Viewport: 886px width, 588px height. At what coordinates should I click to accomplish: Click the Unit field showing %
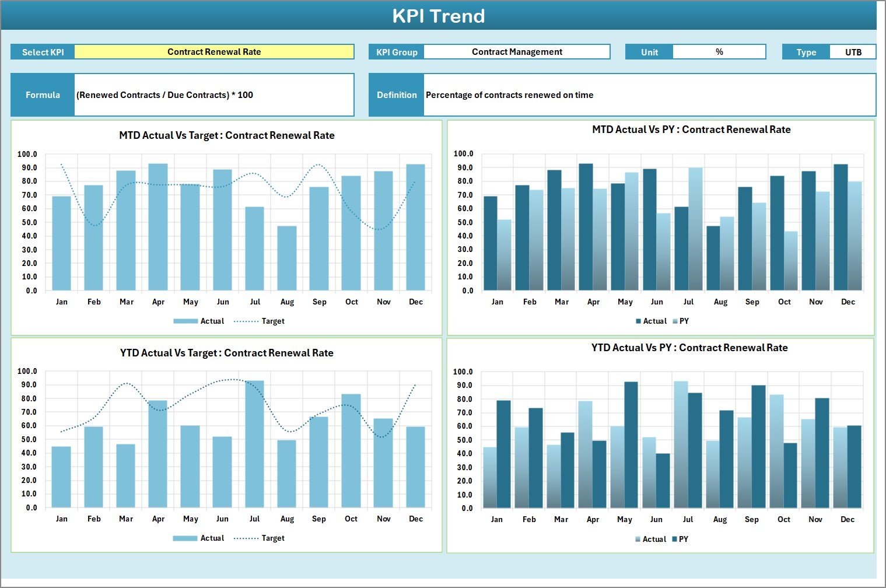720,51
